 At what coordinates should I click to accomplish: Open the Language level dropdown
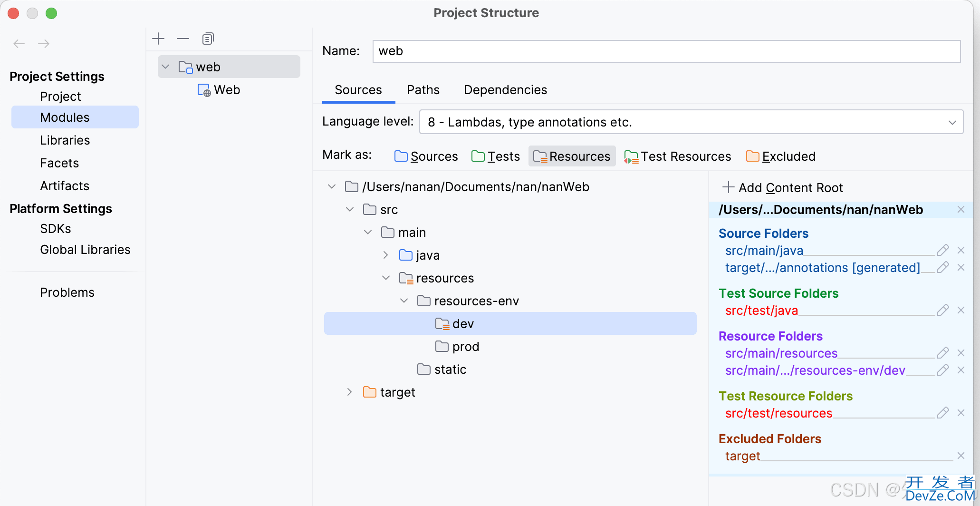[691, 122]
